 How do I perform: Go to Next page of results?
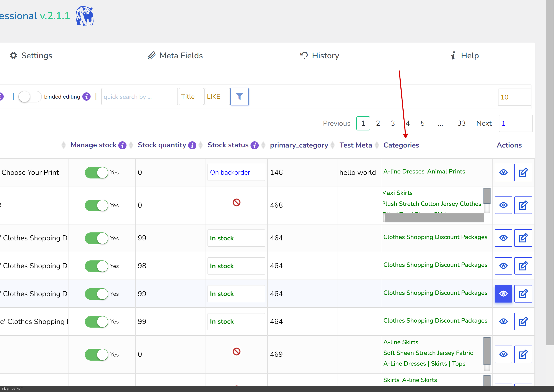tap(483, 123)
